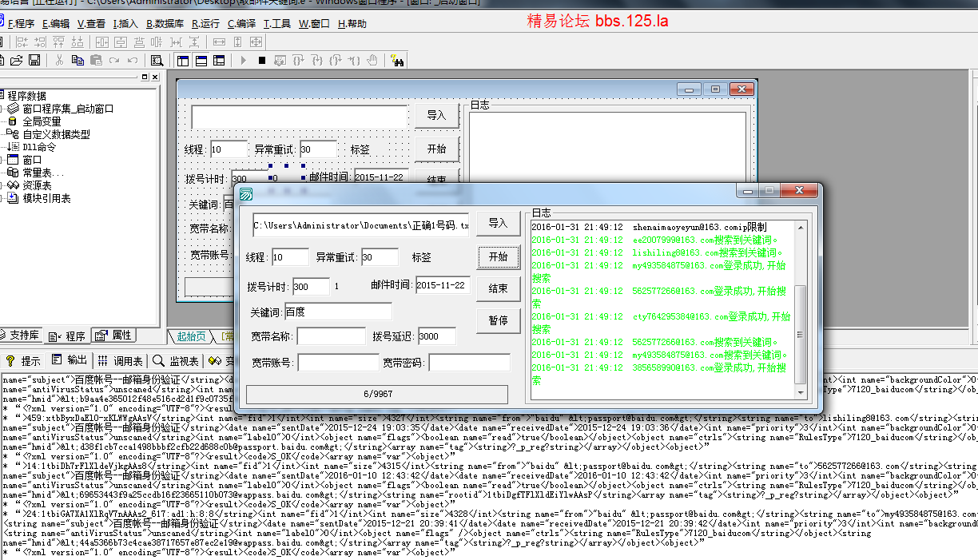978x560 pixels.
Task: Click the 关键词 input field containing 百度
Action: pyautogui.click(x=344, y=312)
